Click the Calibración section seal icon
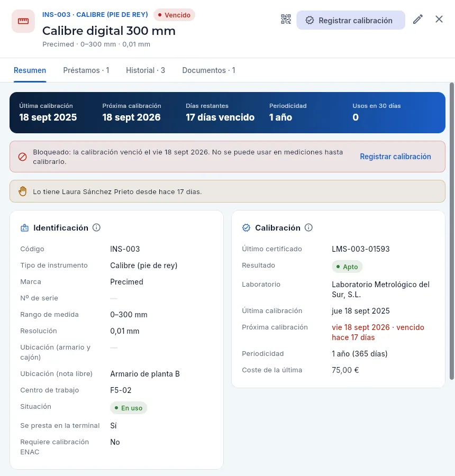 point(247,227)
